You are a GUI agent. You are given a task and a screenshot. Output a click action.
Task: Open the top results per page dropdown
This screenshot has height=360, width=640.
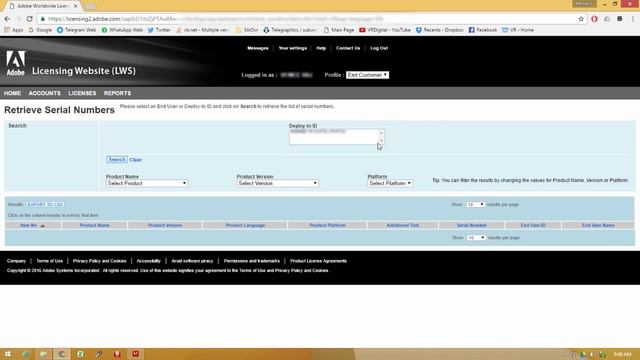pyautogui.click(x=476, y=204)
